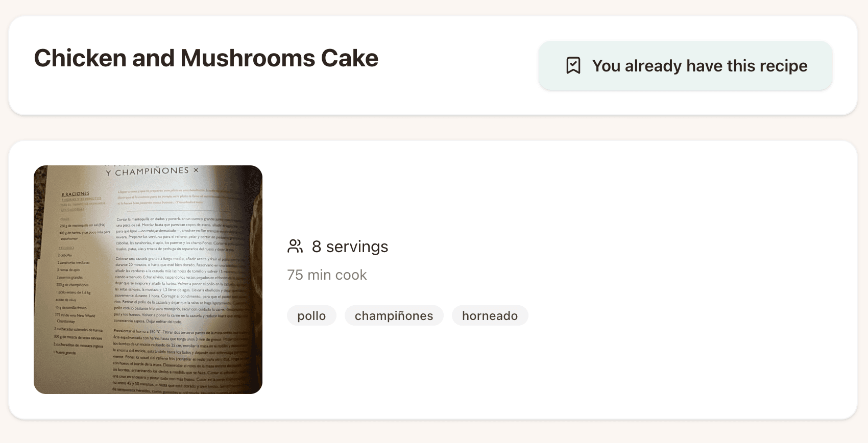Pick the 'horneado' tag chip

490,315
